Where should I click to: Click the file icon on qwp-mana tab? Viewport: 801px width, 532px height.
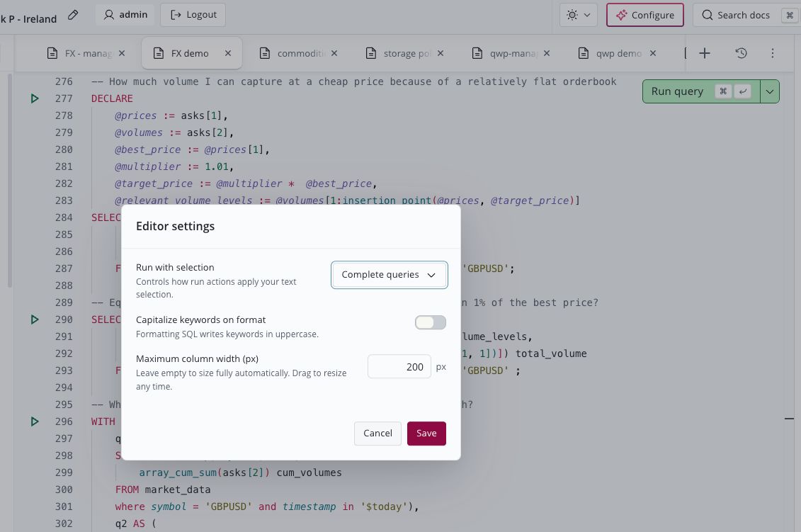point(477,53)
